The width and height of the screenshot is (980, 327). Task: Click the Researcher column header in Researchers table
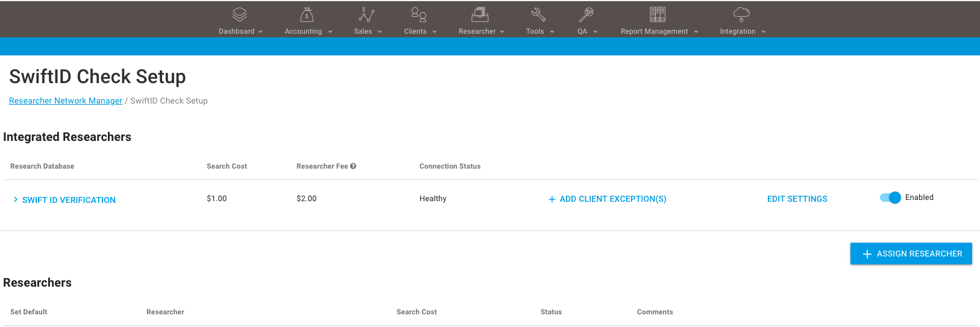[x=165, y=312]
